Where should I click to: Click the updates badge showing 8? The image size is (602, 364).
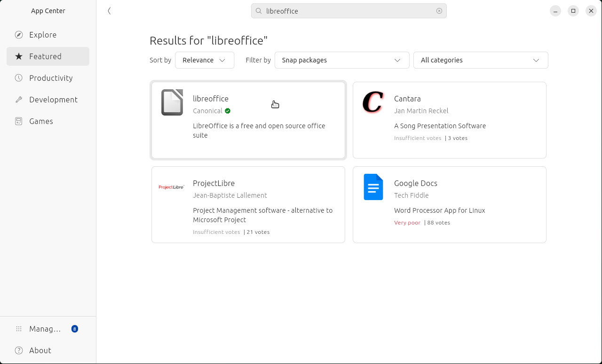click(75, 329)
